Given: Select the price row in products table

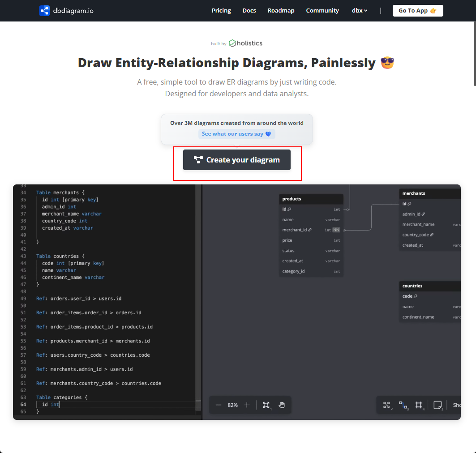Looking at the screenshot, I should point(311,240).
